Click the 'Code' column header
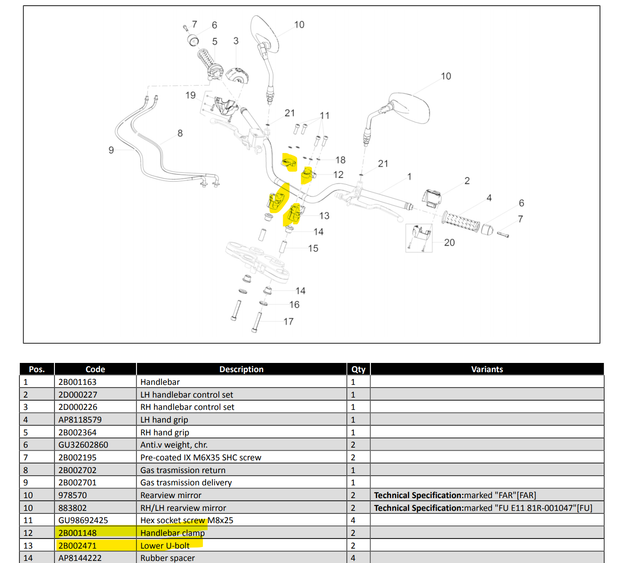This screenshot has width=640, height=563. [95, 369]
